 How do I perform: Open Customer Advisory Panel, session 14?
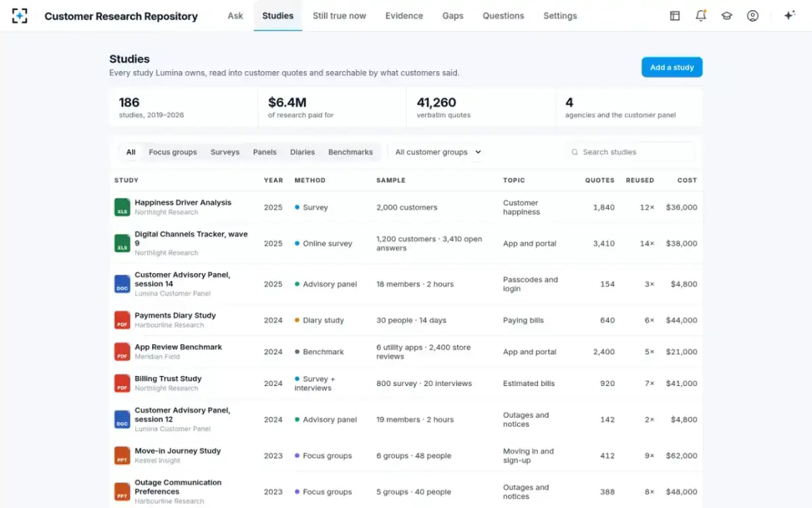[x=182, y=279]
